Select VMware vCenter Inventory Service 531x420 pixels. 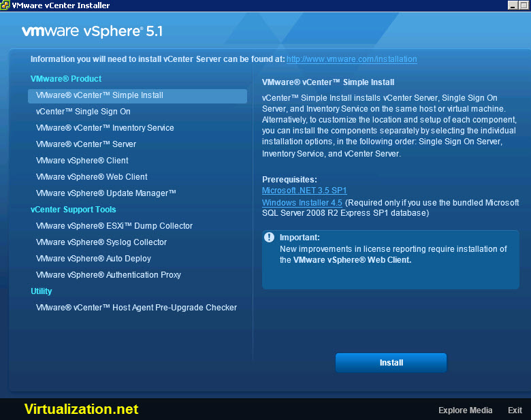[105, 128]
